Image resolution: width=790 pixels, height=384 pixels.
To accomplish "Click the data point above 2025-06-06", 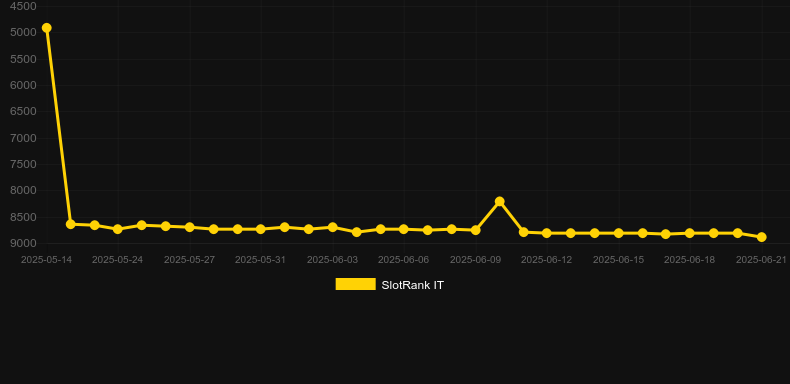I will (404, 229).
